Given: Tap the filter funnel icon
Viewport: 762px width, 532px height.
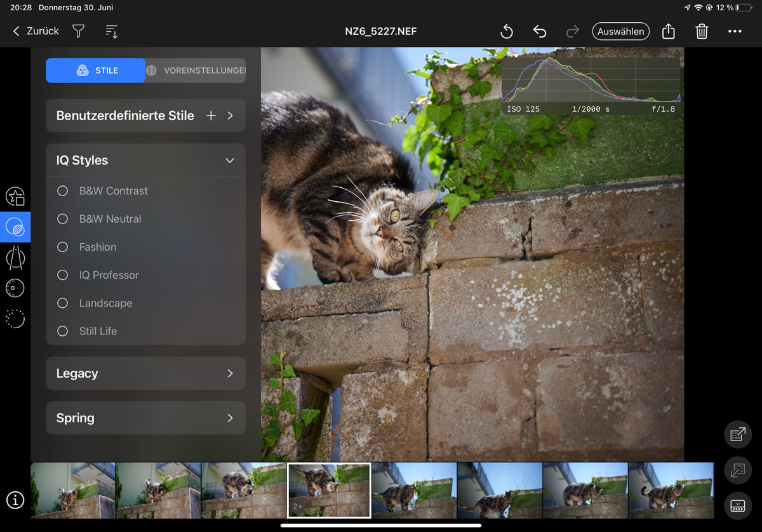Looking at the screenshot, I should pyautogui.click(x=78, y=31).
